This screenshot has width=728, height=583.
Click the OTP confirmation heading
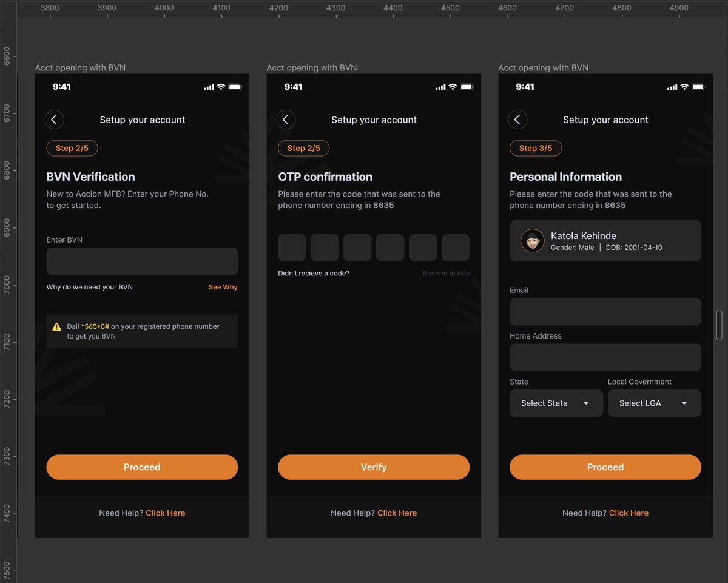[325, 177]
